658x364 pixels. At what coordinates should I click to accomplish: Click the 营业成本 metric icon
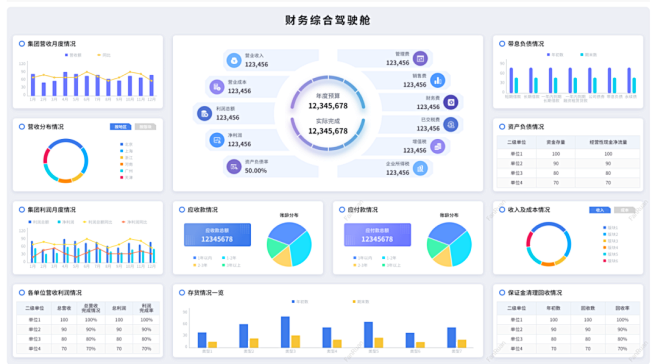click(x=217, y=87)
